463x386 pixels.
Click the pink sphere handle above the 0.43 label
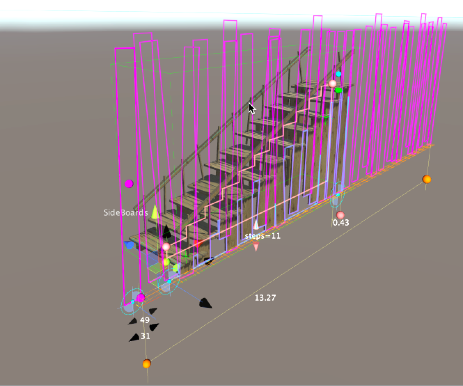click(x=340, y=215)
